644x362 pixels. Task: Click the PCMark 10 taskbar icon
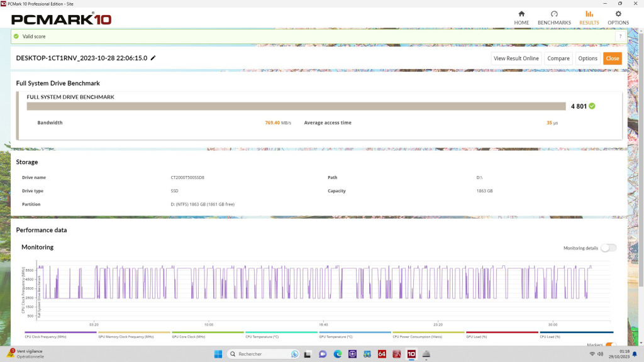pyautogui.click(x=411, y=354)
